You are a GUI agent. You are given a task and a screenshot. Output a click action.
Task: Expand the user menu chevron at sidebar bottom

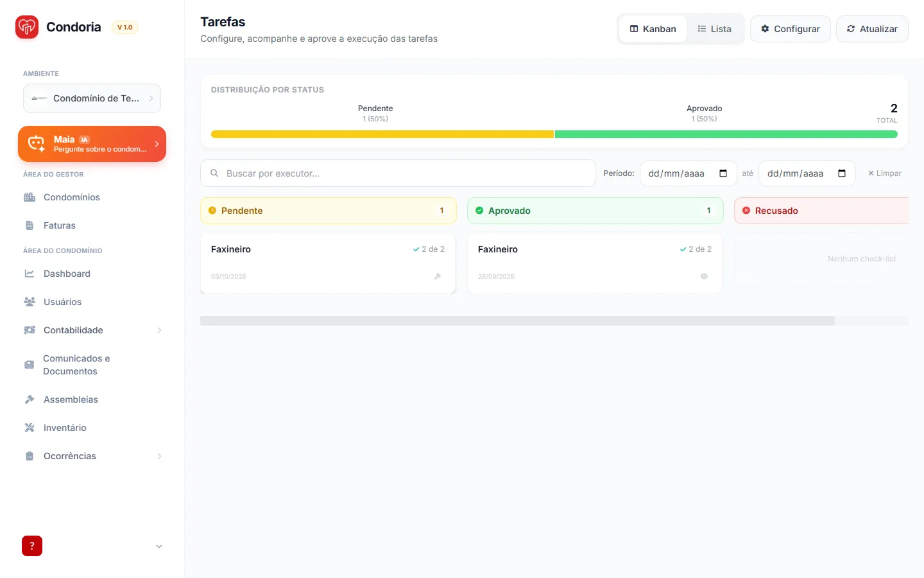159,547
